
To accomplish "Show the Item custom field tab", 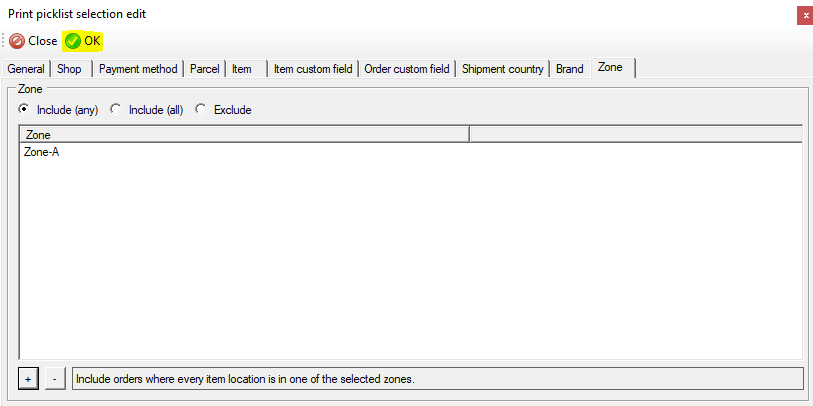I will tap(313, 69).
